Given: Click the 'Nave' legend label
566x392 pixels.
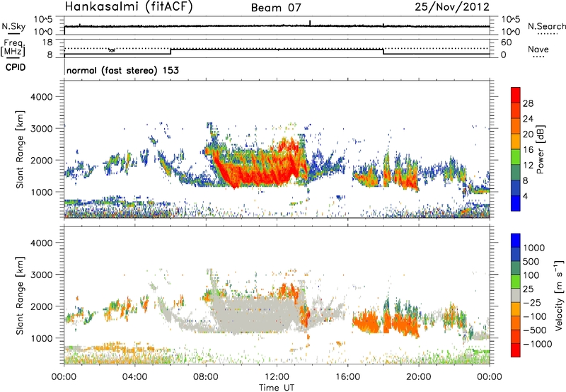Looking at the screenshot, I should (538, 49).
